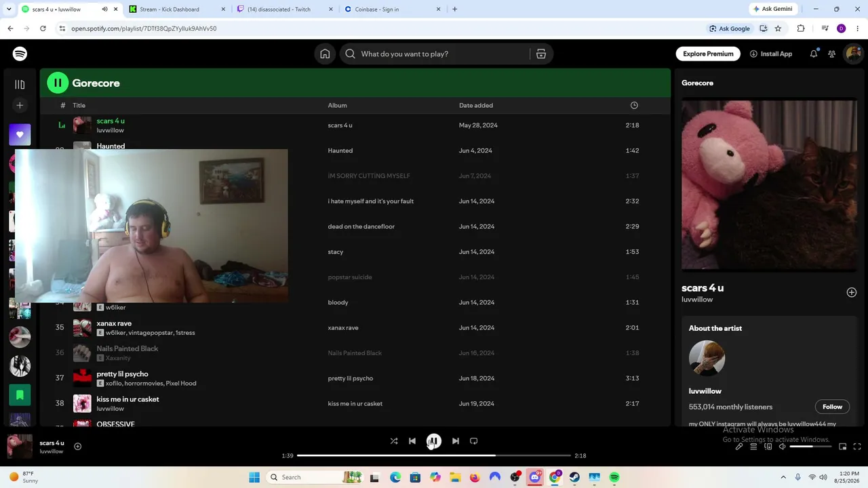Open the miniplayer
The height and width of the screenshot is (488, 868).
[843, 447]
